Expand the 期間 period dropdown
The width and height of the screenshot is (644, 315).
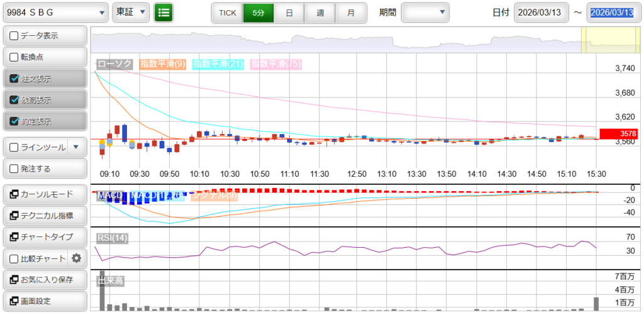[x=426, y=13]
